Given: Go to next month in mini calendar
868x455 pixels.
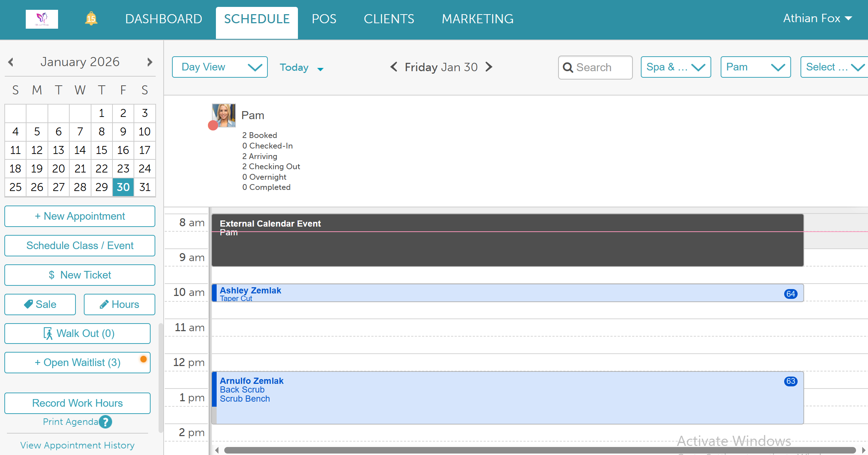Looking at the screenshot, I should (x=150, y=62).
